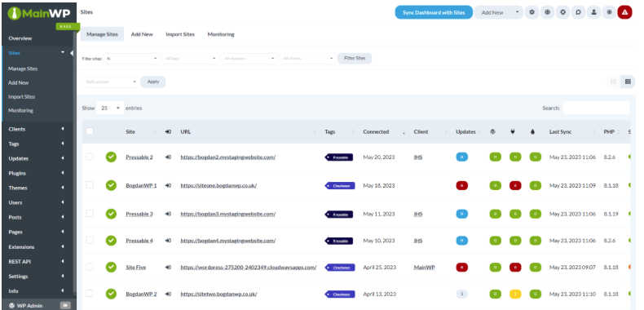Check the BogdanWP 2 row checkbox
The height and width of the screenshot is (310, 644).
click(90, 294)
